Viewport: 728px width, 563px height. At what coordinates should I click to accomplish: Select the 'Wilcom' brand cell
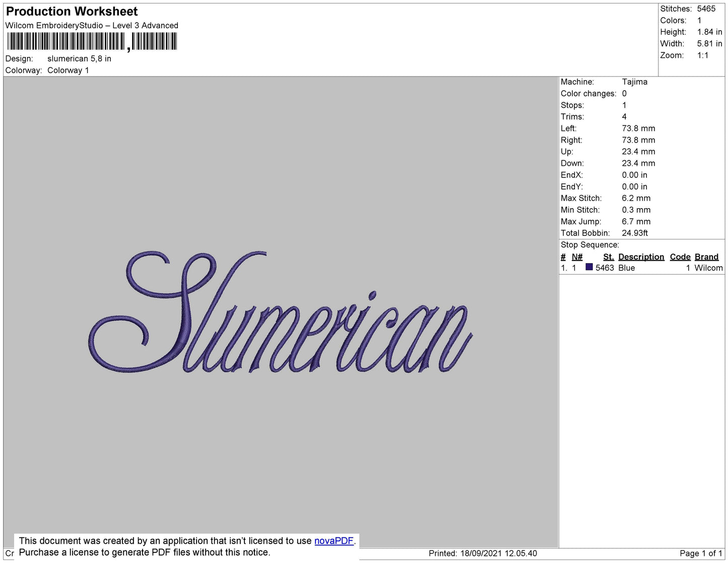tap(708, 268)
